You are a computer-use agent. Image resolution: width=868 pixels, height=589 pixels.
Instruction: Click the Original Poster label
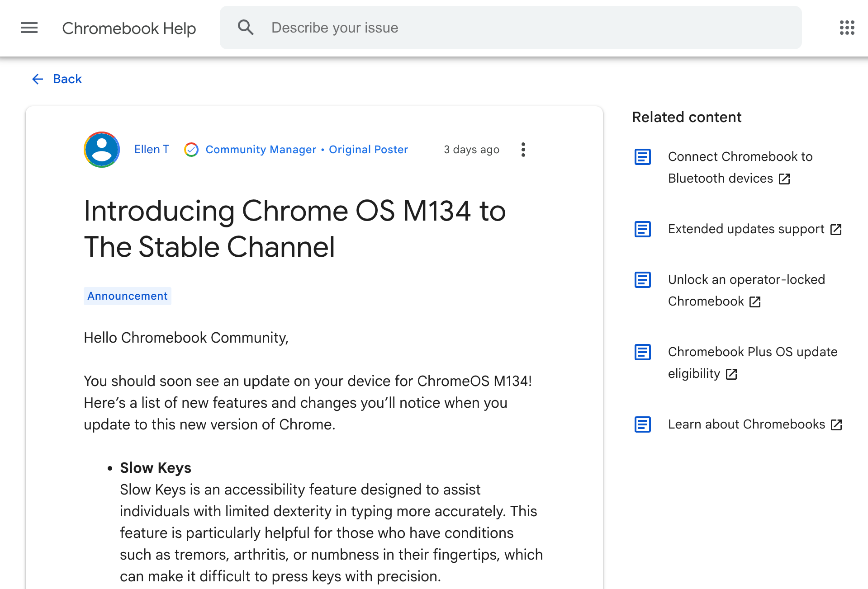pyautogui.click(x=368, y=149)
